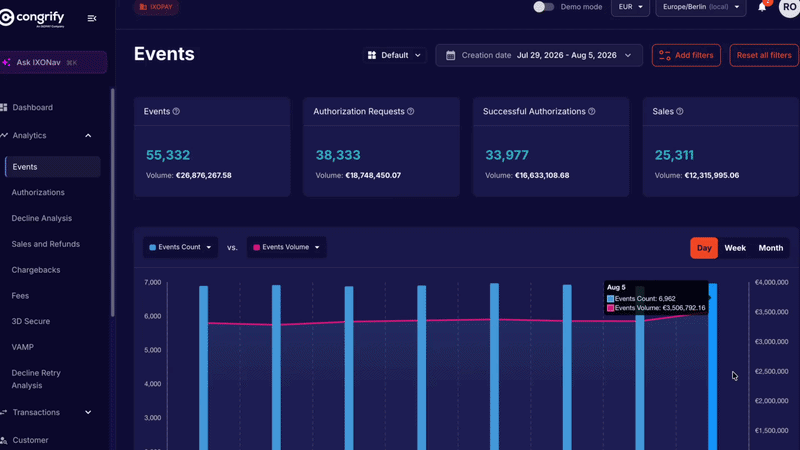Open Europe/Berlin timezone dropdown
800x450 pixels.
tap(701, 7)
